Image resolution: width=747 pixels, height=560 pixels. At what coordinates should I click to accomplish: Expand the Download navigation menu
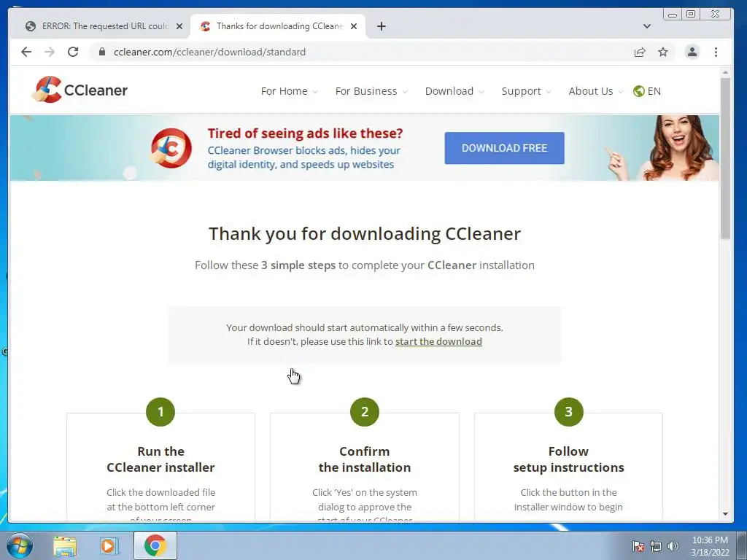[454, 91]
